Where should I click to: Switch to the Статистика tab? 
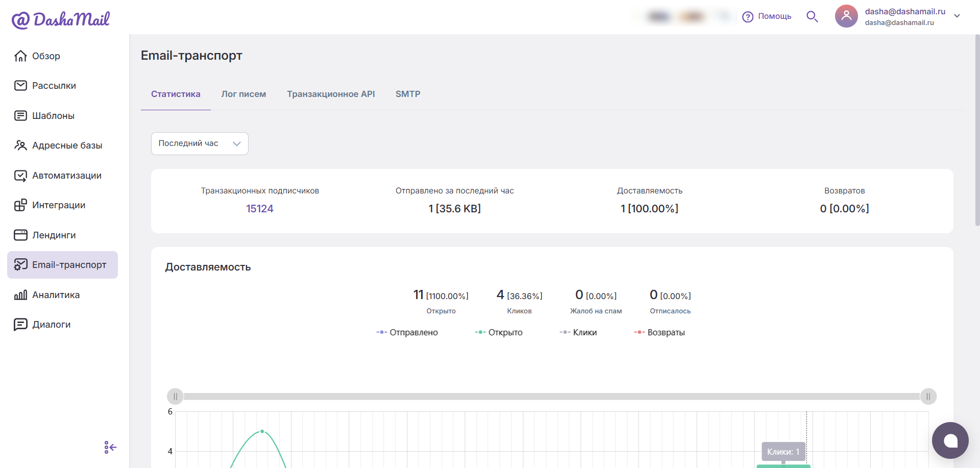click(x=176, y=94)
